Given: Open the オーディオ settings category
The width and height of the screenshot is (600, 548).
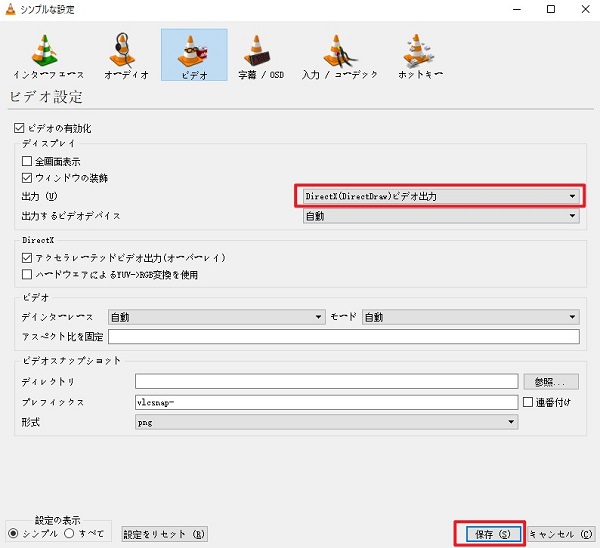Looking at the screenshot, I should point(126,56).
